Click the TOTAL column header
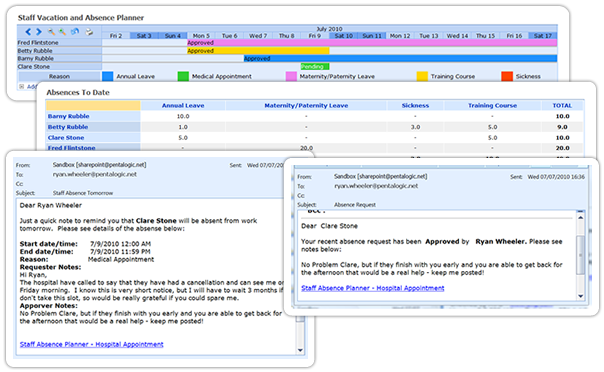The image size is (604, 372). 562,106
